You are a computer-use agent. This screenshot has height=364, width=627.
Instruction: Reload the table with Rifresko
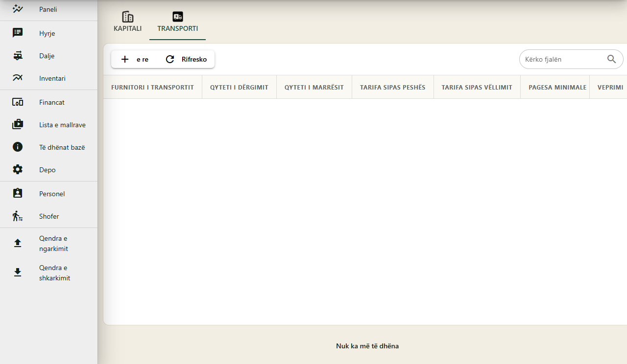pyautogui.click(x=186, y=59)
